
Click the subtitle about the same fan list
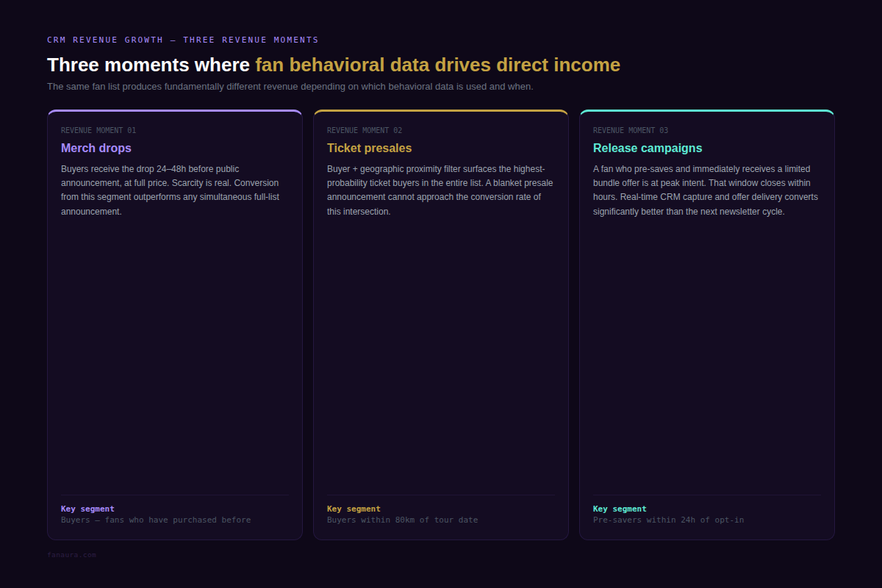coord(290,87)
